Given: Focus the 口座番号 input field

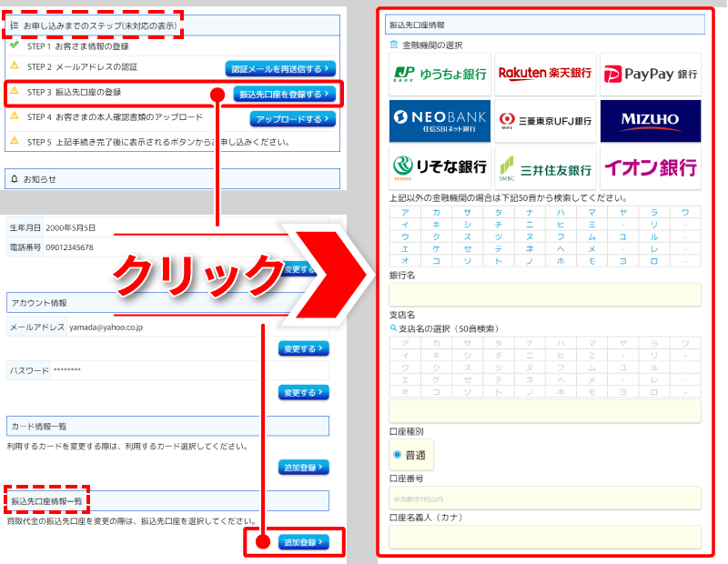Looking at the screenshot, I should point(544,498).
